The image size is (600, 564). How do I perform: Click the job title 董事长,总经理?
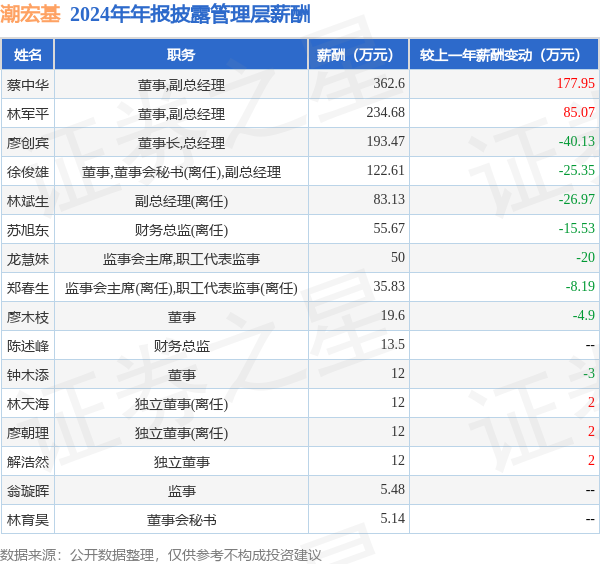[x=181, y=143]
